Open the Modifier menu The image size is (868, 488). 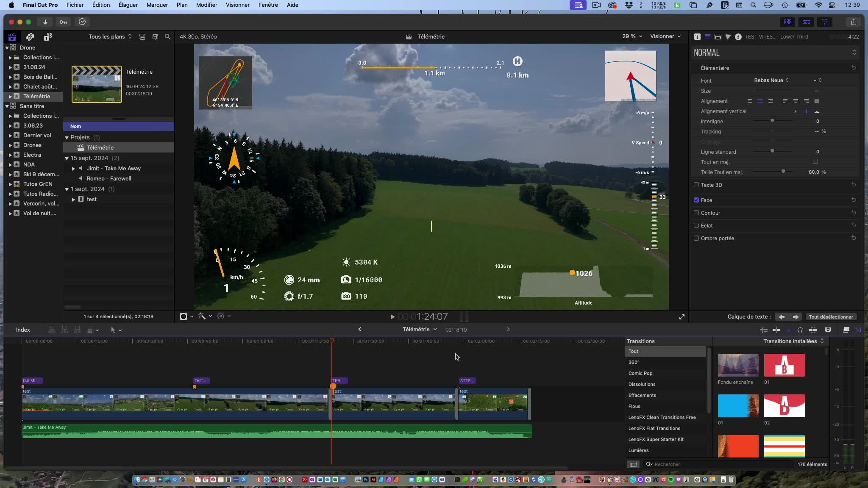click(x=206, y=5)
